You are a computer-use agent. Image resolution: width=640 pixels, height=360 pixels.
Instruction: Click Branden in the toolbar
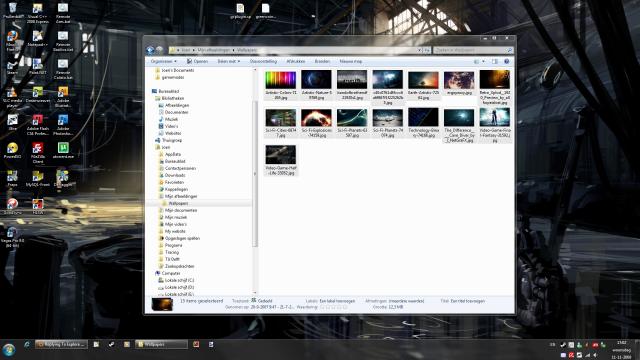coord(322,61)
